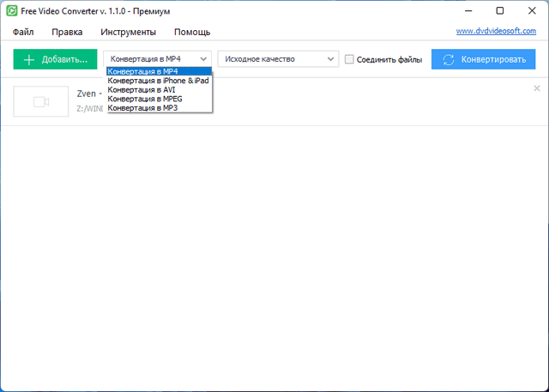Screen dimensions: 549x392
Task: Collapse the Конвертация в MP4 format dropdown
Action: tap(159, 59)
